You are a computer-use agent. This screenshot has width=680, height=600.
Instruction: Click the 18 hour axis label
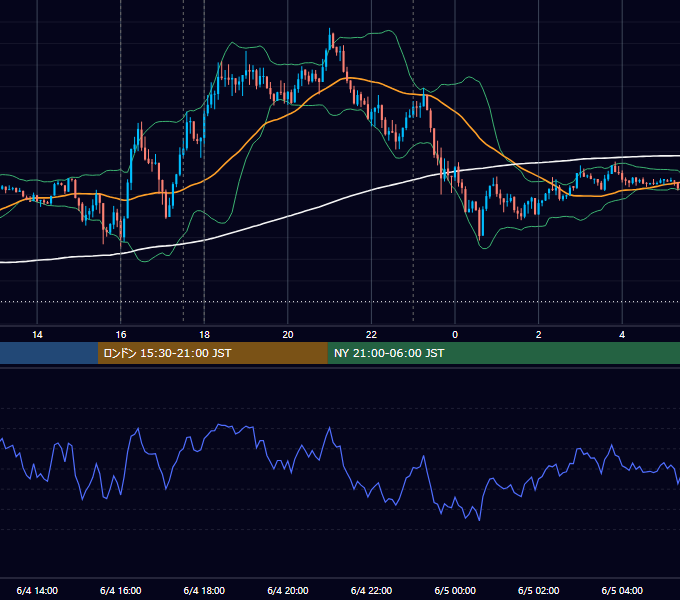point(204,335)
